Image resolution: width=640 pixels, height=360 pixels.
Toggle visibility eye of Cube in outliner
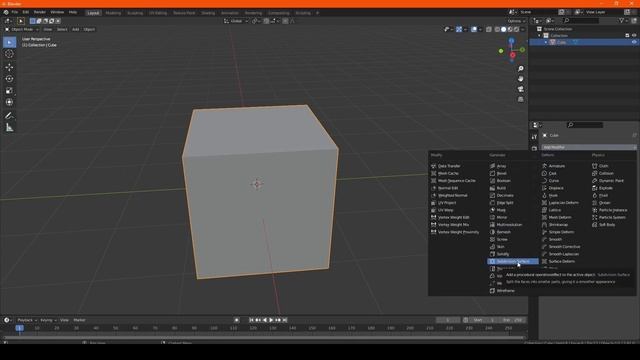click(x=634, y=42)
